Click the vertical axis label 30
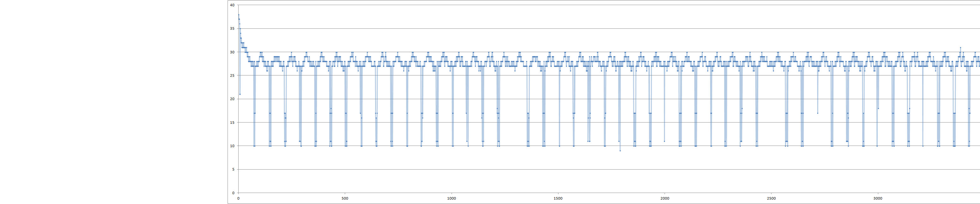This screenshot has height=204, width=980. point(233,52)
